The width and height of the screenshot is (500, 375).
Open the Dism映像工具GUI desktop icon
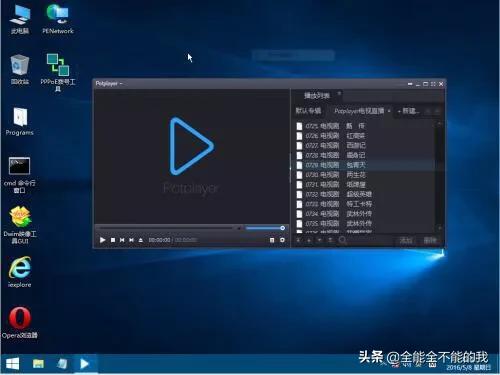pyautogui.click(x=20, y=225)
